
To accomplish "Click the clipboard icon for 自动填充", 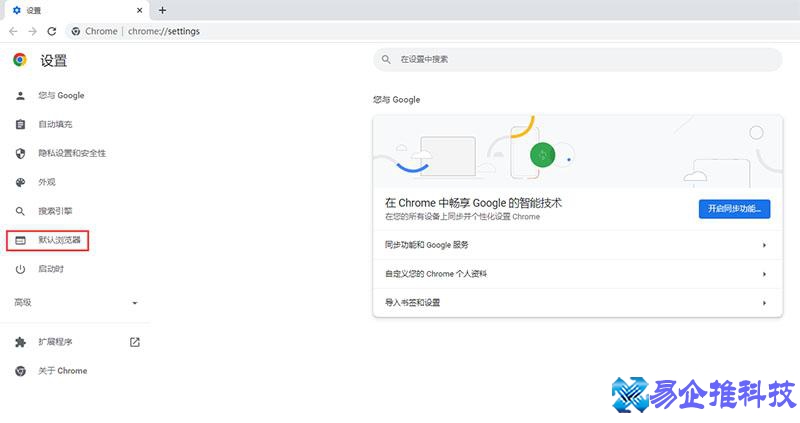I will click(20, 125).
